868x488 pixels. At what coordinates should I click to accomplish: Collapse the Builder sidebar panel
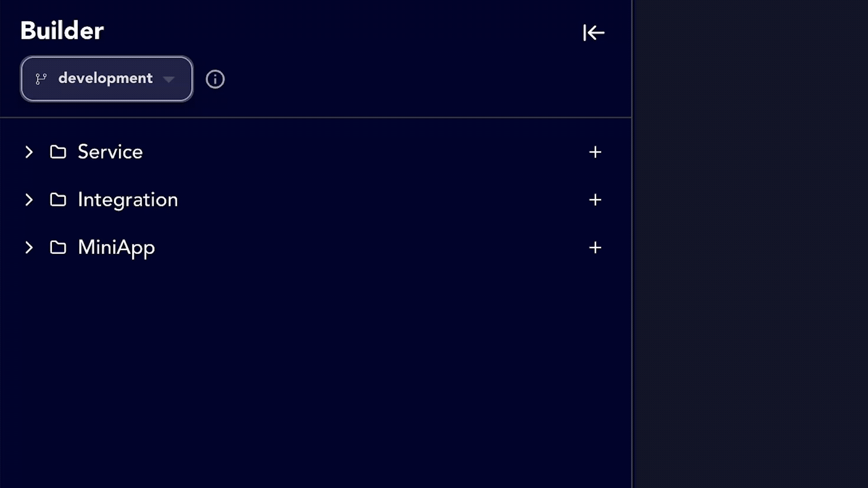pyautogui.click(x=594, y=33)
